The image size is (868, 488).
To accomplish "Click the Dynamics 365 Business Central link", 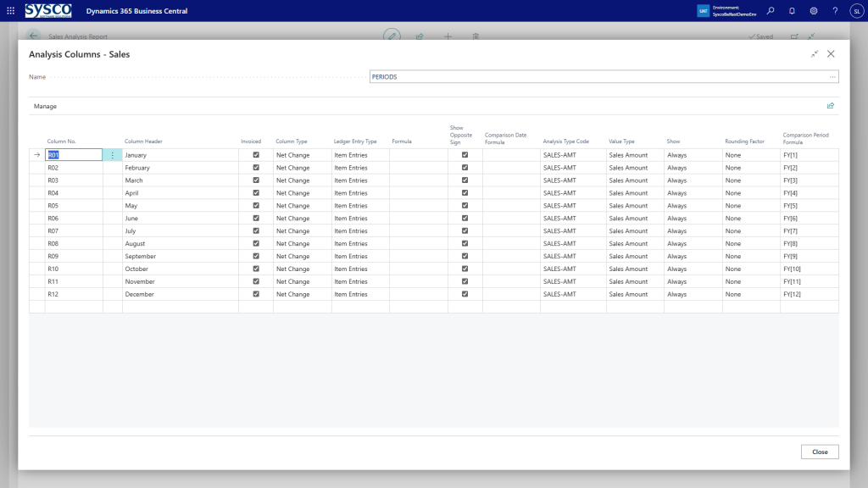I will pyautogui.click(x=136, y=11).
